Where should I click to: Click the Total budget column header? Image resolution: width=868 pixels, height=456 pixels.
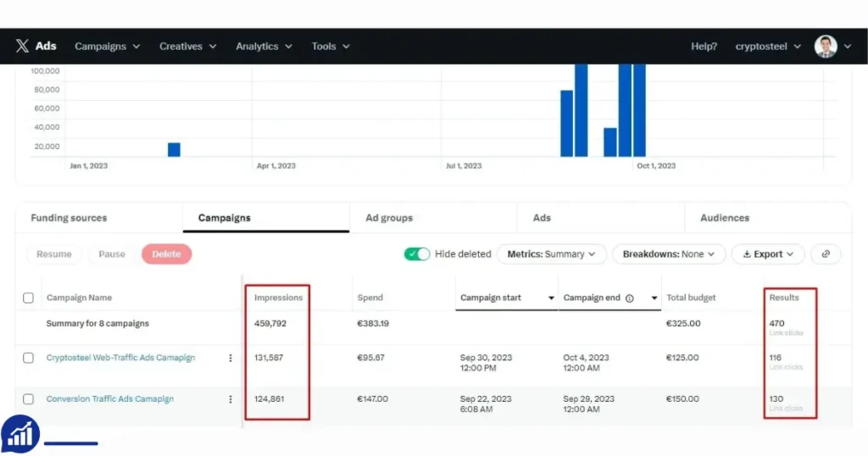(691, 298)
